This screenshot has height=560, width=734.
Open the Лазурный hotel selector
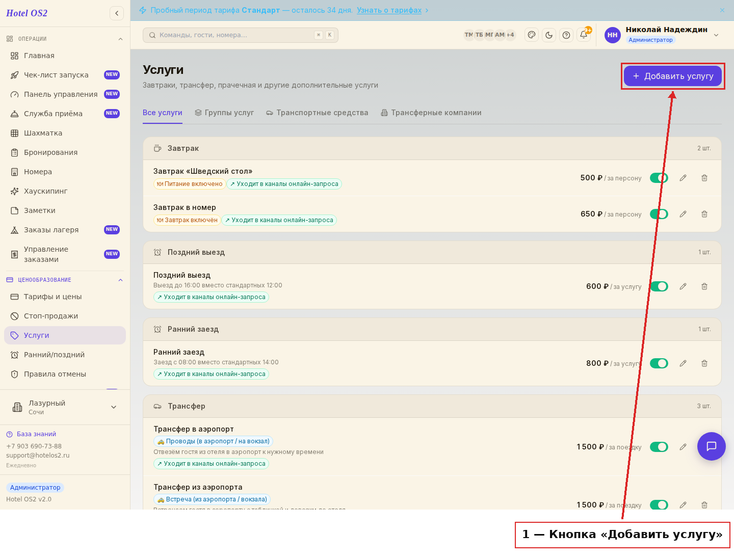65,407
